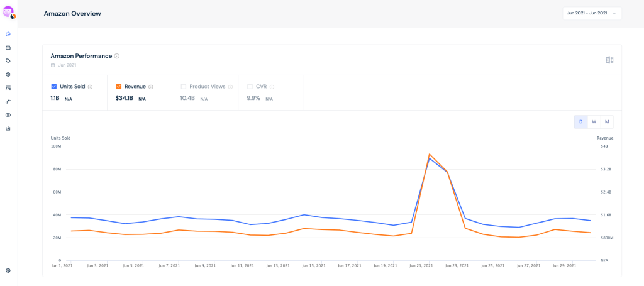Open the overlapping circles sidebar icon

[8, 115]
